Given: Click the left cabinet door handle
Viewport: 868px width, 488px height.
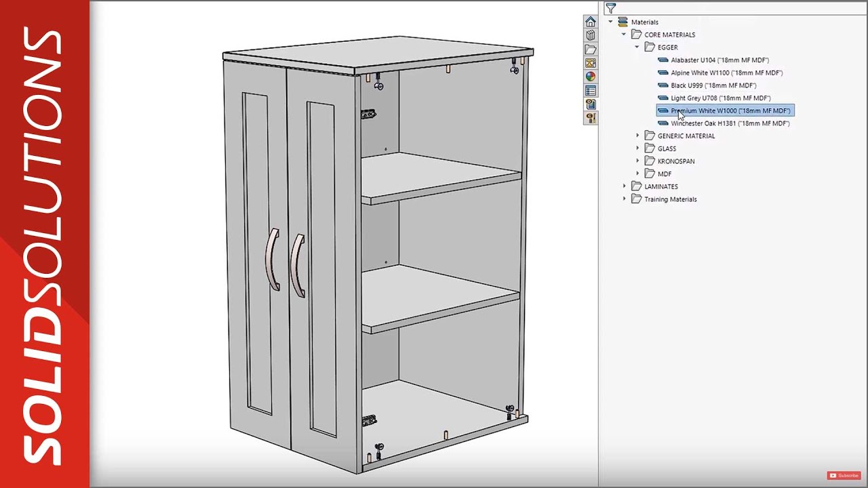Looking at the screenshot, I should [x=273, y=260].
